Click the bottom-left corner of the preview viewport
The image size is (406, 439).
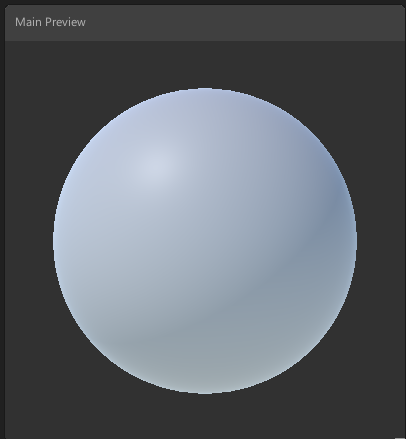pos(7,437)
